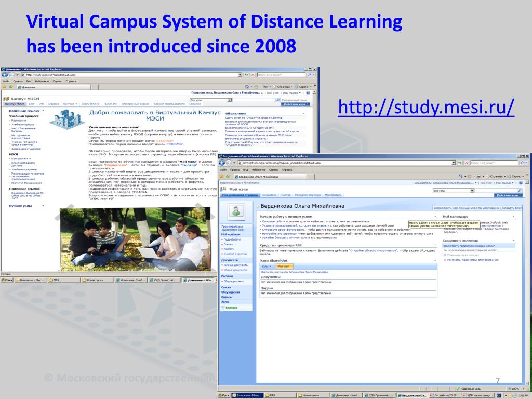Screen dimensions: 532x399
Task: Open Действия узла menu on Кампус МЭСИ page
Action: [x=296, y=104]
